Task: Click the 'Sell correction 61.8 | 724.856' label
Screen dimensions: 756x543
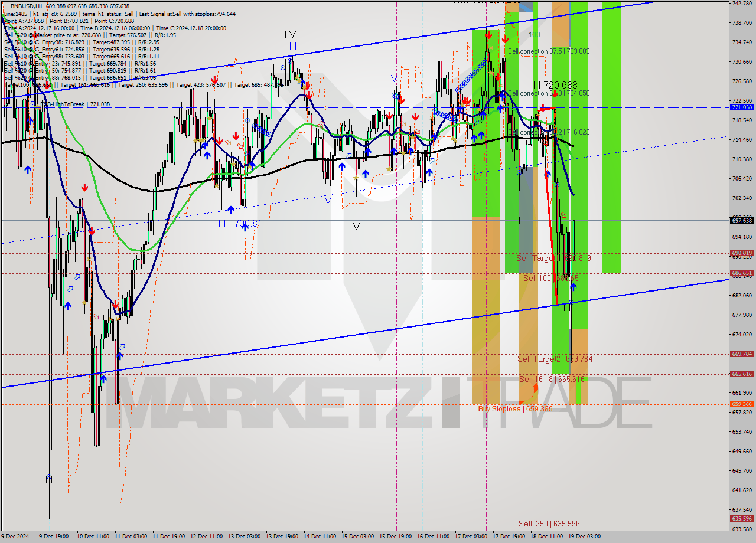Action: [x=549, y=93]
